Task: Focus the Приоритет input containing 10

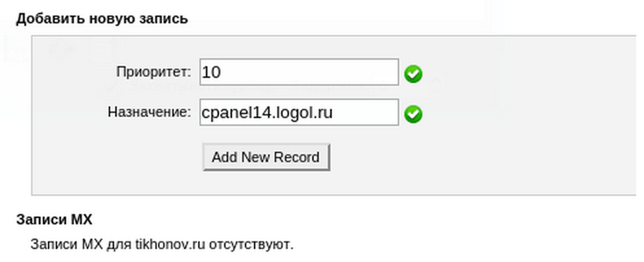Action: click(299, 72)
